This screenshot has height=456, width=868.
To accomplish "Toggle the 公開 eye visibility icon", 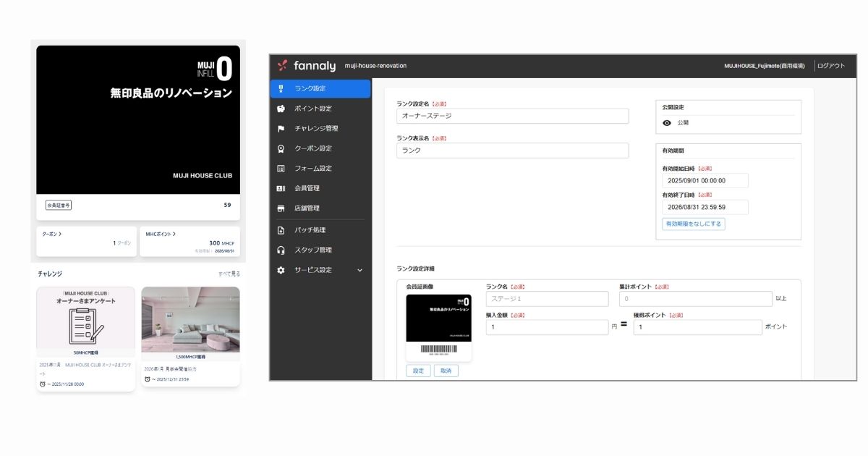I will point(667,123).
